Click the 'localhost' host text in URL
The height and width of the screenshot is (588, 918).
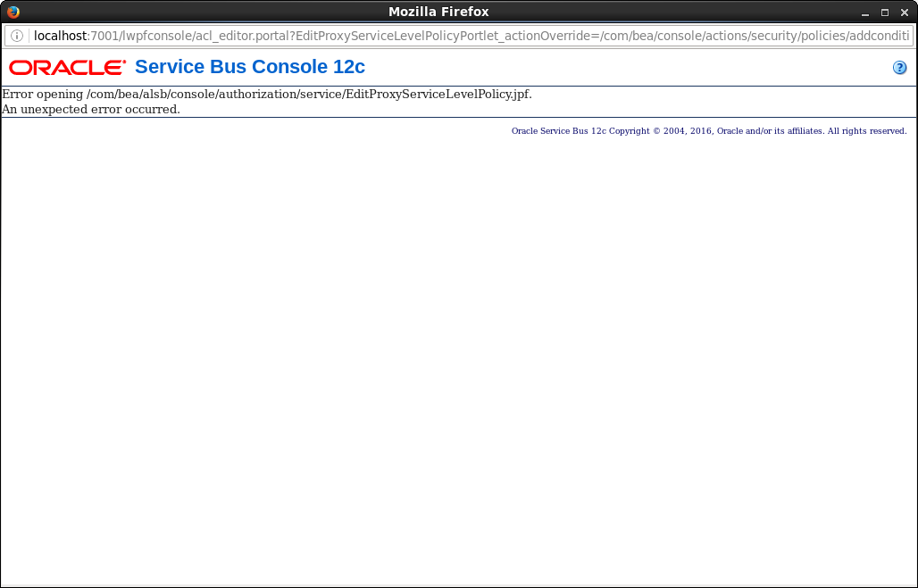pyautogui.click(x=60, y=36)
